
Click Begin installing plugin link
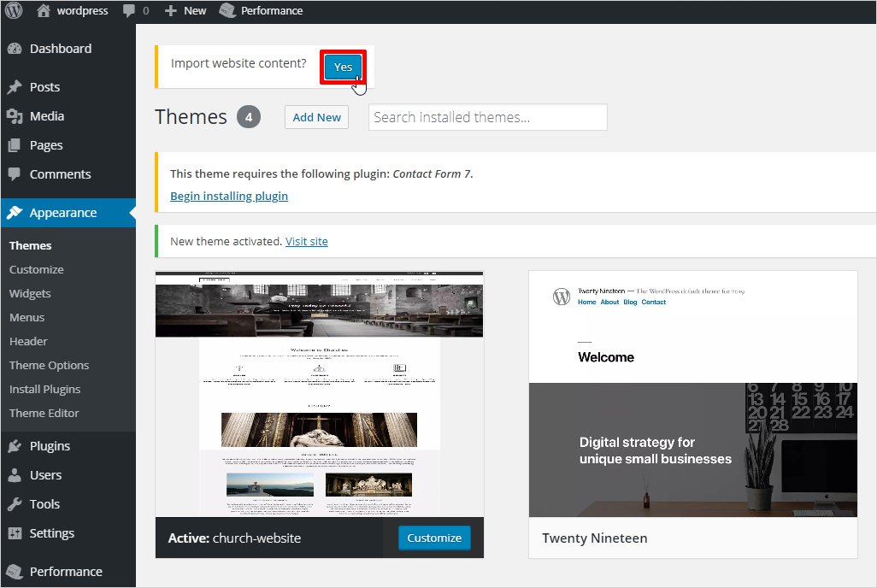click(229, 196)
